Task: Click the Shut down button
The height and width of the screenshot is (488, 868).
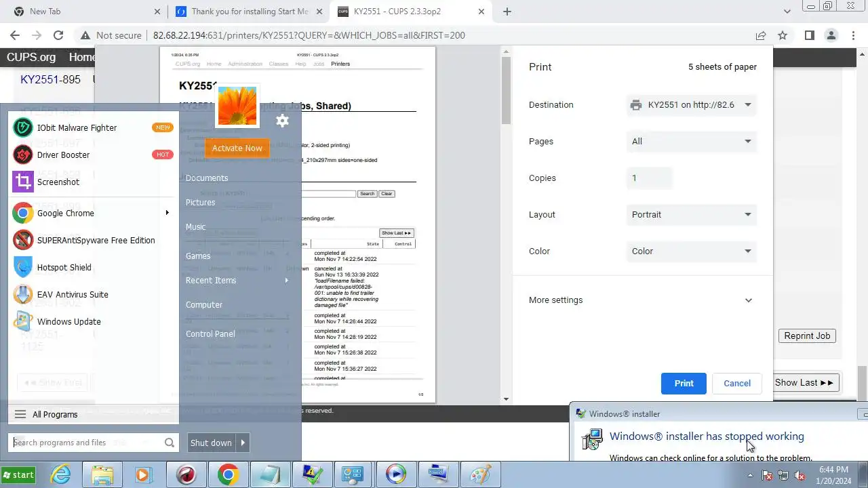Action: click(x=211, y=443)
